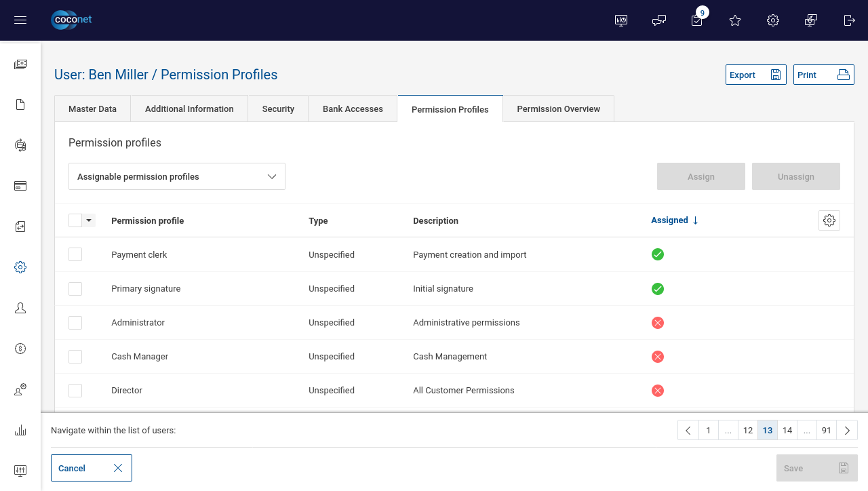Image resolution: width=868 pixels, height=491 pixels.
Task: Switch to Security tab
Action: [x=278, y=109]
